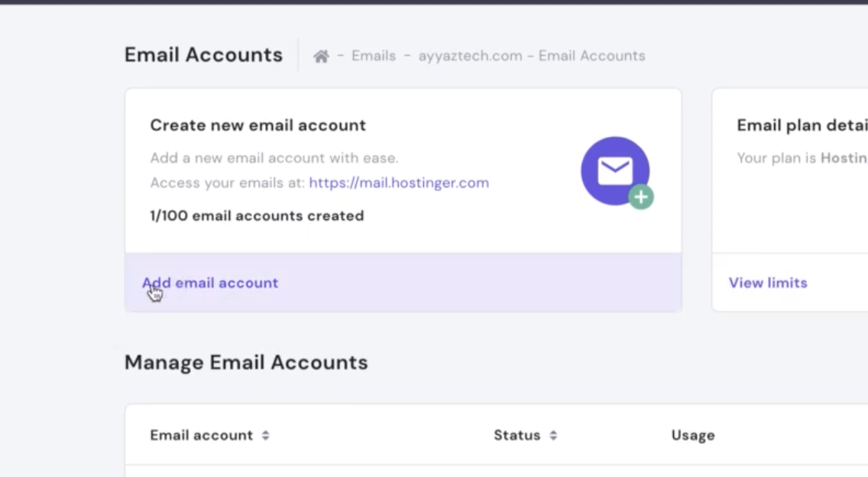
Task: Go to ayyaztech.com breadcrumb
Action: pyautogui.click(x=470, y=56)
